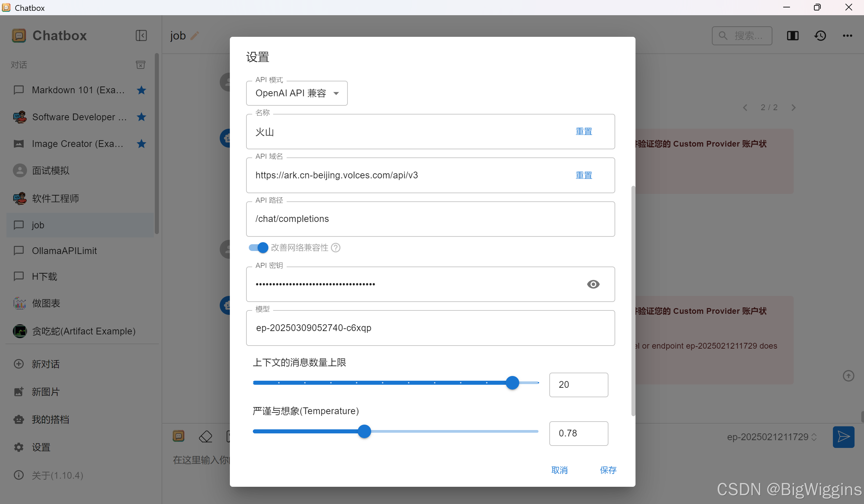Click the split panel view icon
Screen dimensions: 864x504
(x=793, y=35)
